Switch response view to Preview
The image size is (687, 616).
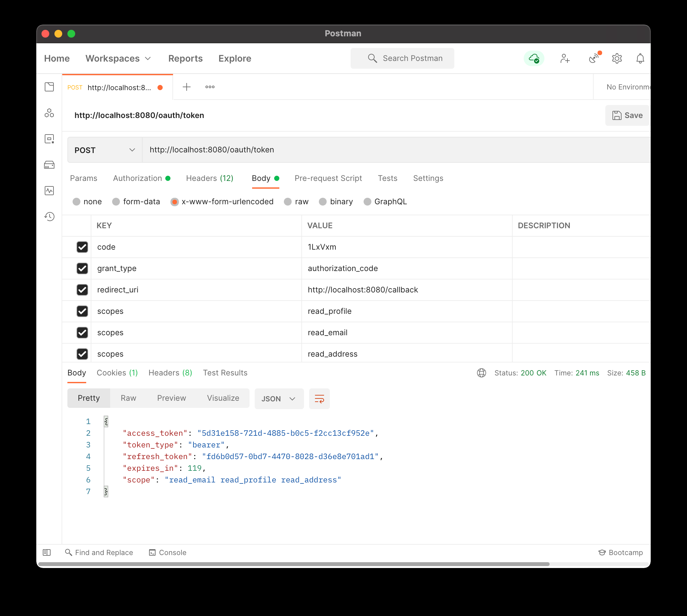coord(171,398)
